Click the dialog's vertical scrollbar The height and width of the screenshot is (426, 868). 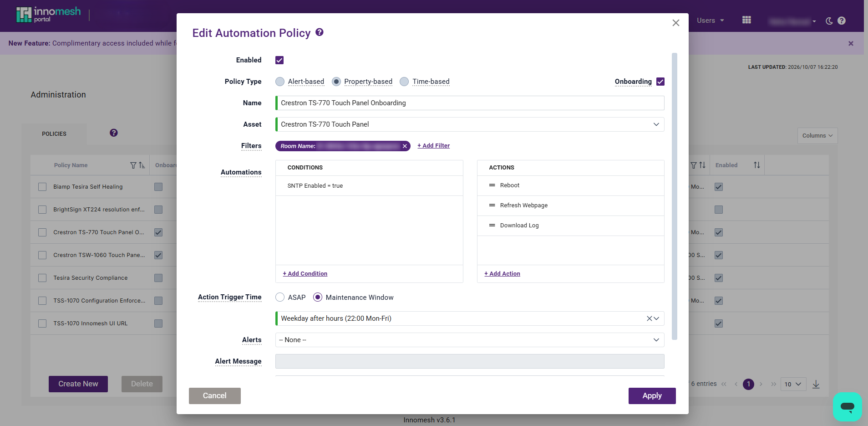pos(675,196)
